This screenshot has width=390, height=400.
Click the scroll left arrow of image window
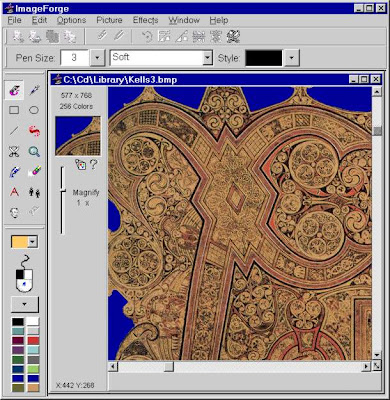113,366
